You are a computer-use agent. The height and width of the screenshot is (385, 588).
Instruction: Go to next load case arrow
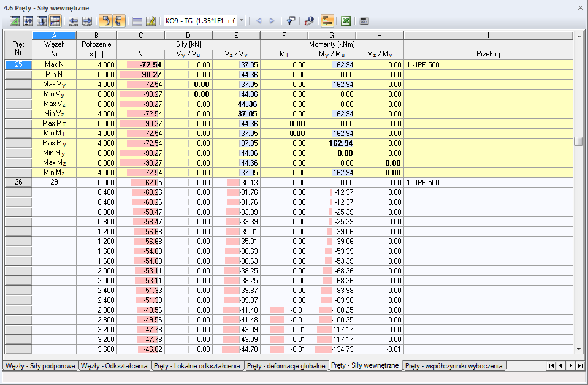(272, 21)
